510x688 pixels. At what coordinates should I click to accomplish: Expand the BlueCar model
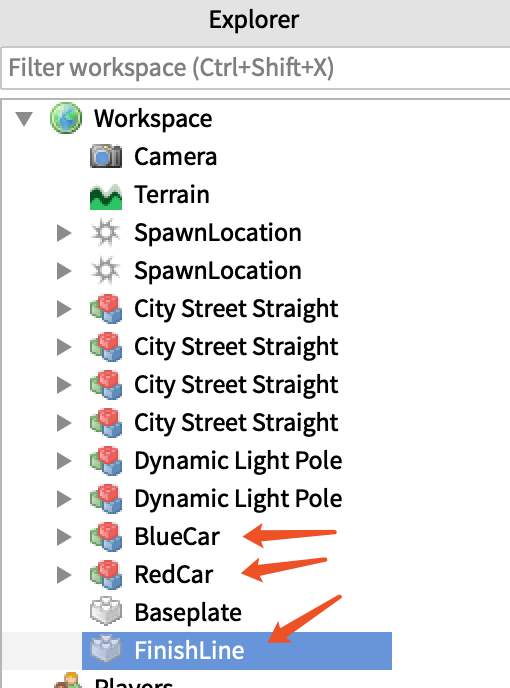click(64, 537)
